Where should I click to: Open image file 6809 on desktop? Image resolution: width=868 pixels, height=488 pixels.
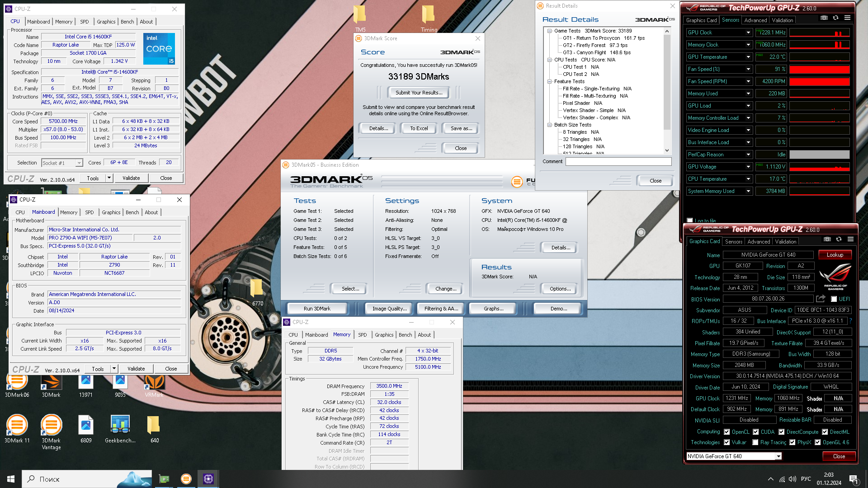click(x=86, y=428)
